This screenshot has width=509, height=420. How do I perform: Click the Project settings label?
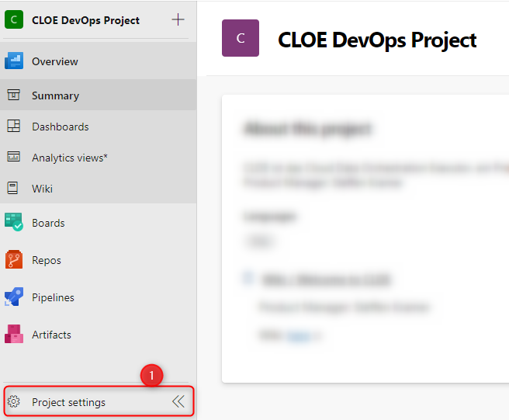68,402
